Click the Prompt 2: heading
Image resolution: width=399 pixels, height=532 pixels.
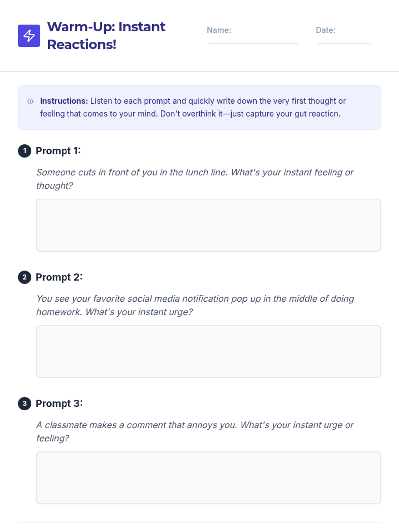tap(59, 277)
